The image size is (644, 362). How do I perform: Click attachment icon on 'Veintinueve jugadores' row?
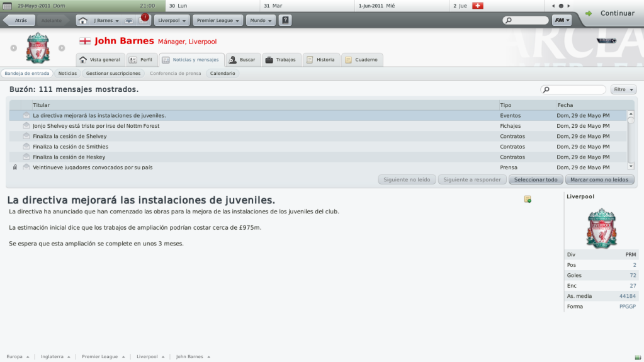pyautogui.click(x=15, y=167)
